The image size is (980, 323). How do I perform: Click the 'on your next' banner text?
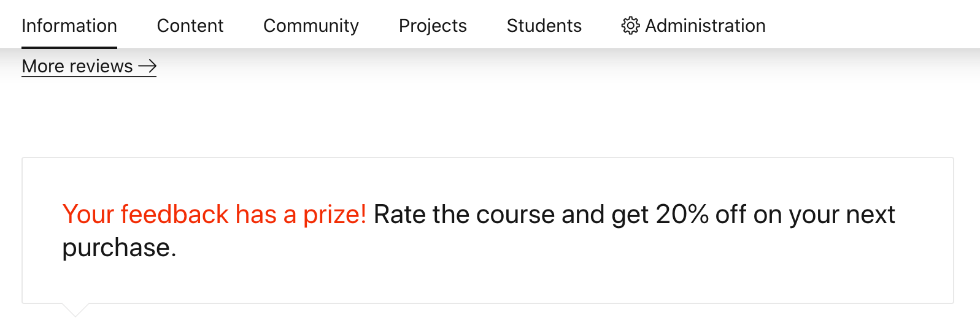(x=824, y=215)
